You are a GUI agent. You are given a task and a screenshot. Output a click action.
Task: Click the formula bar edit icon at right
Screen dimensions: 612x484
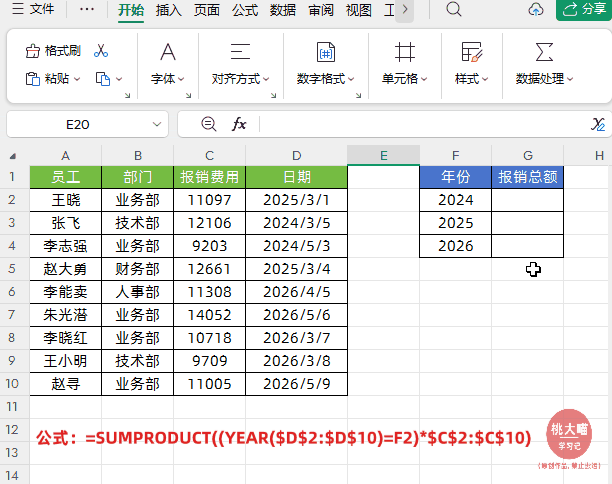click(x=598, y=125)
